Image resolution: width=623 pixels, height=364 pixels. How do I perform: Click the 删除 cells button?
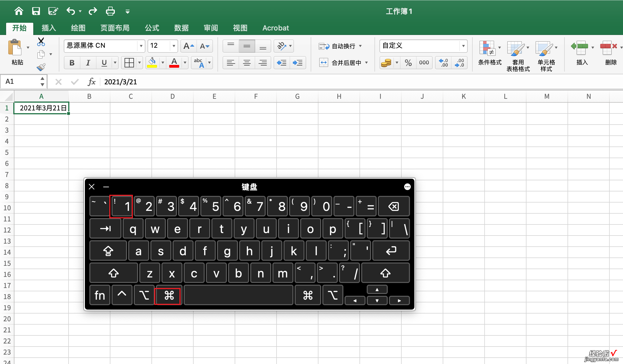tap(610, 53)
